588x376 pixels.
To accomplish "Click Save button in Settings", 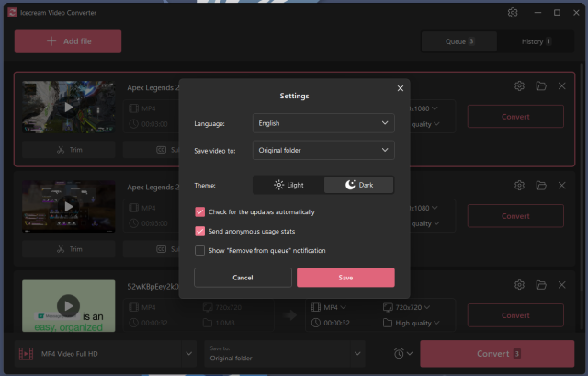I will (x=345, y=277).
